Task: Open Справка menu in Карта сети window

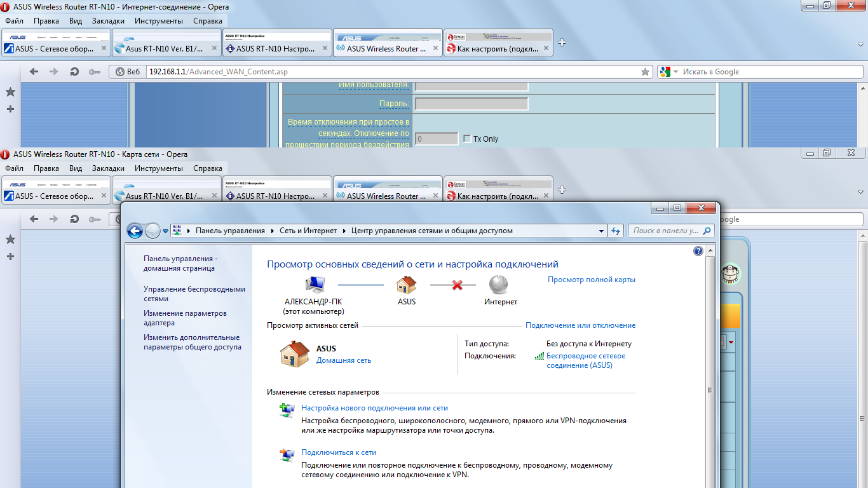Action: [x=207, y=168]
